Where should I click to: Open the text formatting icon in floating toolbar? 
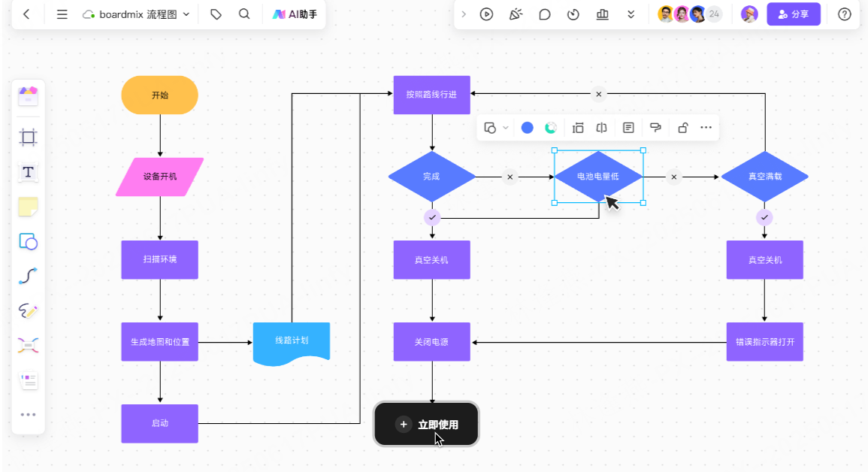[x=628, y=128]
